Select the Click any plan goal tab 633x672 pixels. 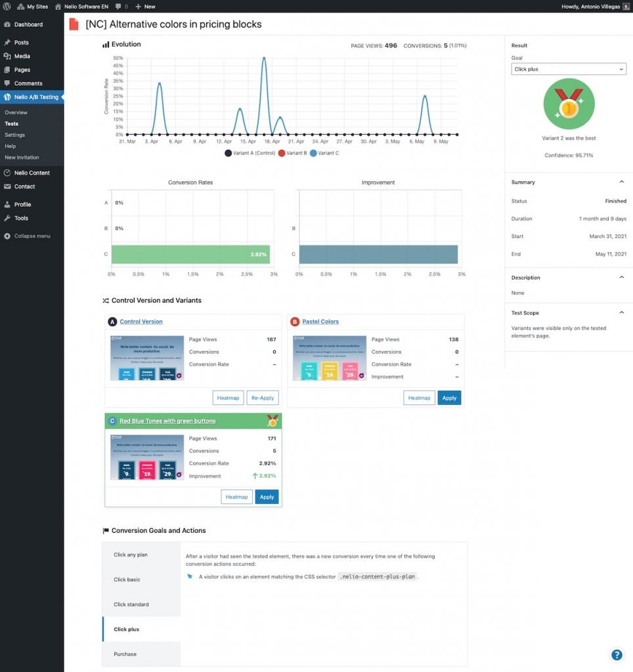coord(142,555)
